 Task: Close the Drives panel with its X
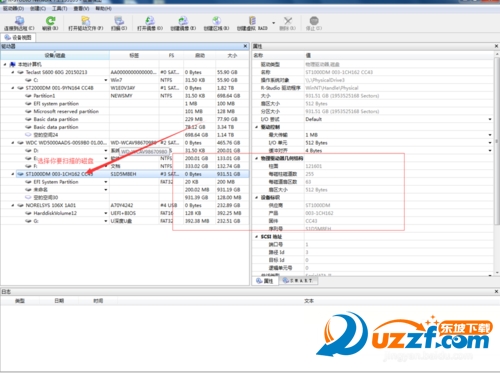[245, 46]
